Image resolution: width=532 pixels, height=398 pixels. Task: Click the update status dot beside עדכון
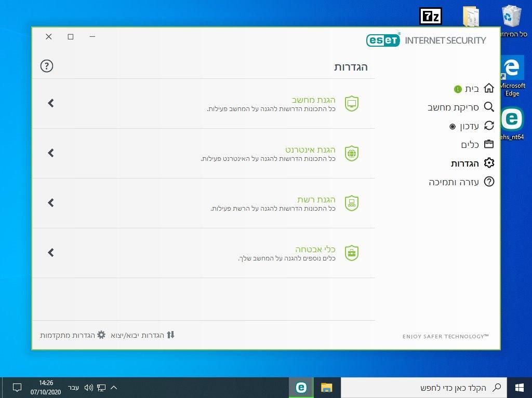453,127
